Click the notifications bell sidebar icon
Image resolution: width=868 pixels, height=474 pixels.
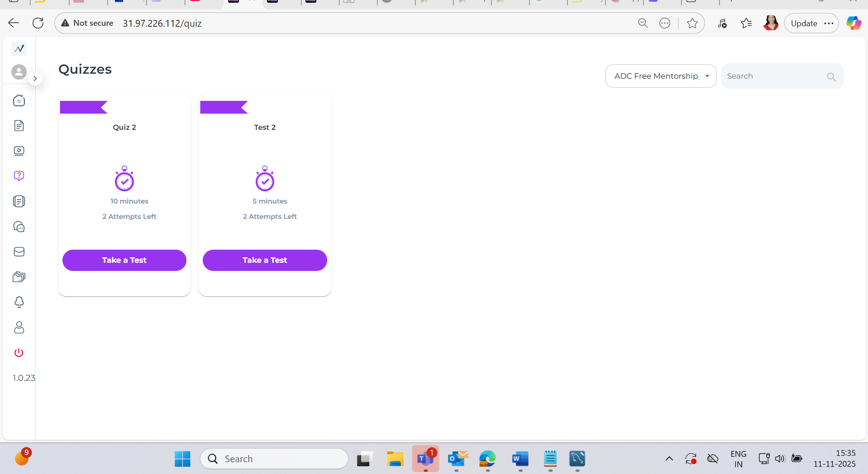(19, 302)
